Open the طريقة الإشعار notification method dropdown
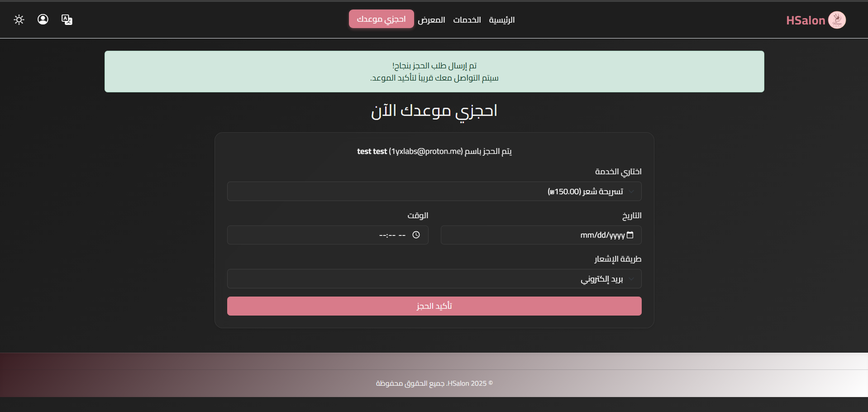This screenshot has height=412, width=868. pyautogui.click(x=434, y=278)
